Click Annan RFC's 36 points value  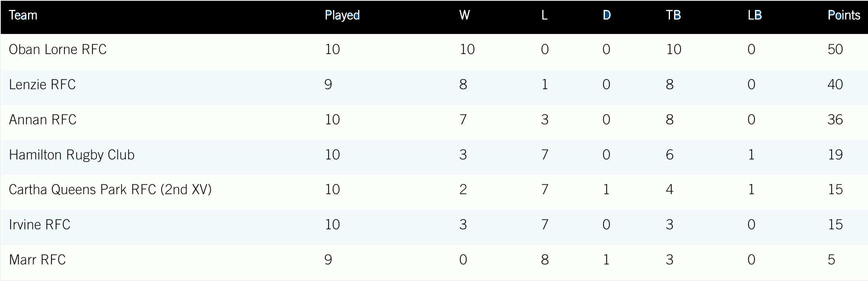tap(835, 120)
